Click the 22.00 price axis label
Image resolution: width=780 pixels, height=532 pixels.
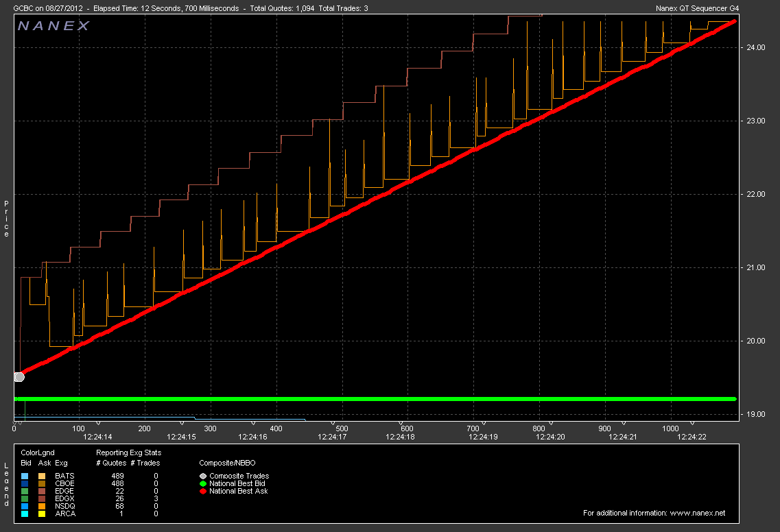(x=755, y=195)
